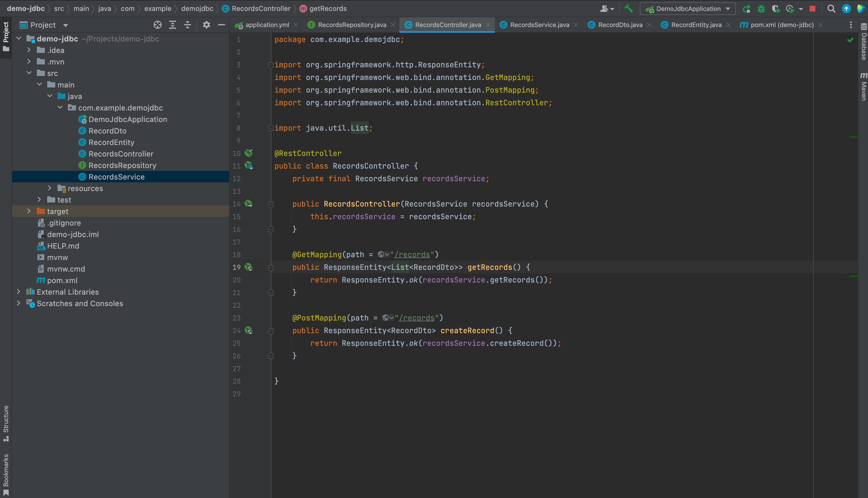Expand the target folder
Image resolution: width=868 pixels, height=498 pixels.
[29, 211]
